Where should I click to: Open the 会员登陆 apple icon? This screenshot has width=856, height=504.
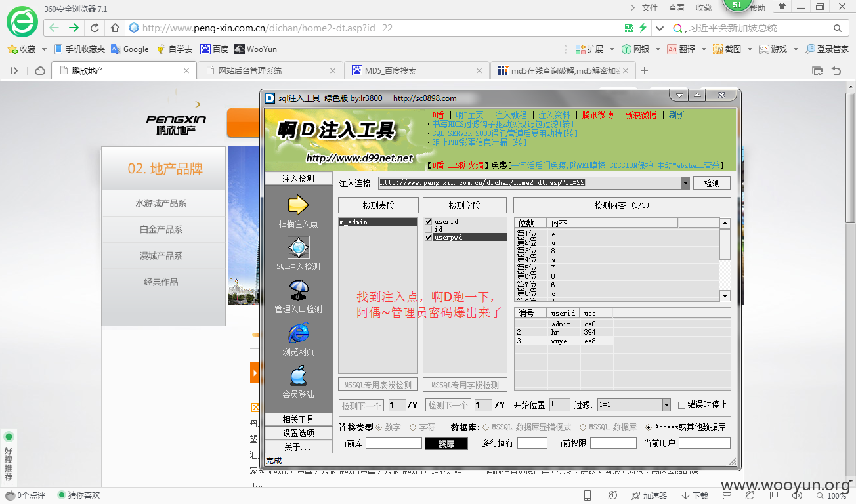[x=298, y=375]
